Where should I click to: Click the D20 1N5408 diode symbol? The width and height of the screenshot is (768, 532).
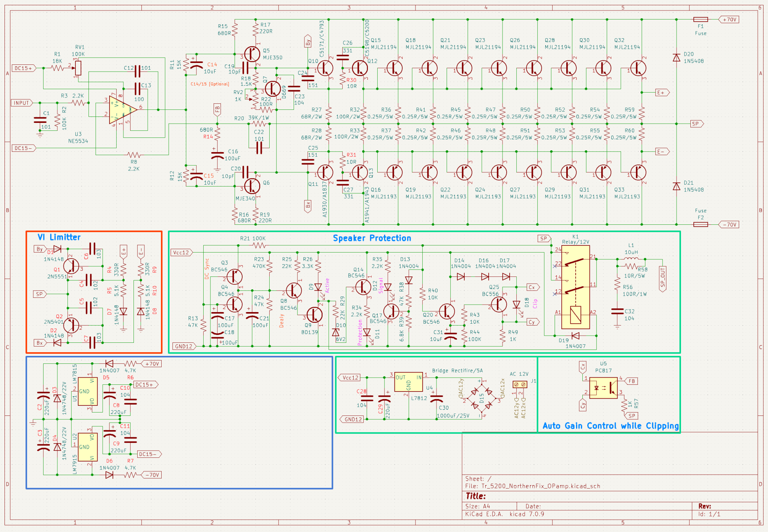pyautogui.click(x=676, y=57)
